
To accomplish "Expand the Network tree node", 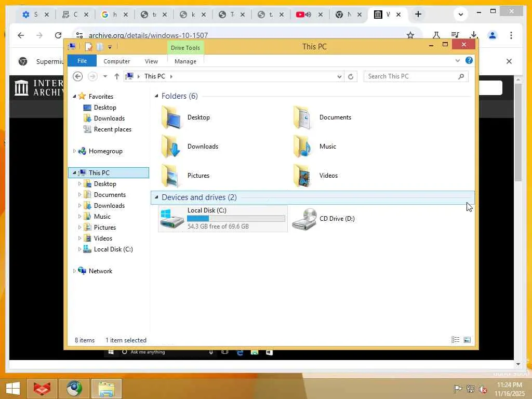I will click(x=74, y=271).
